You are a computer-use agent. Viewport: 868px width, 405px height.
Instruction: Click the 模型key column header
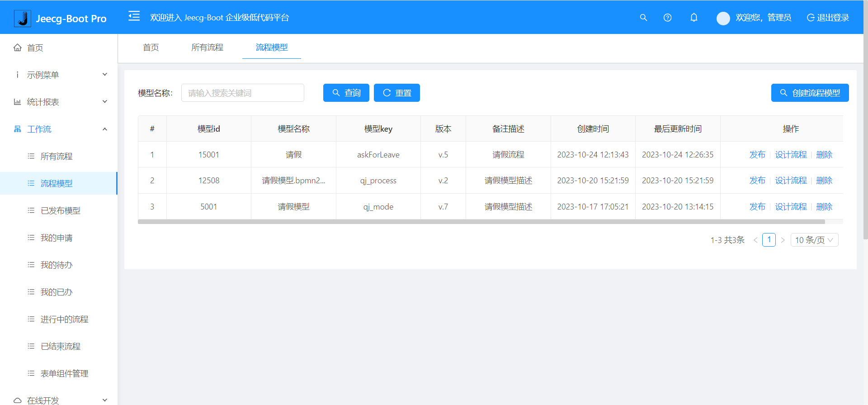[378, 129]
